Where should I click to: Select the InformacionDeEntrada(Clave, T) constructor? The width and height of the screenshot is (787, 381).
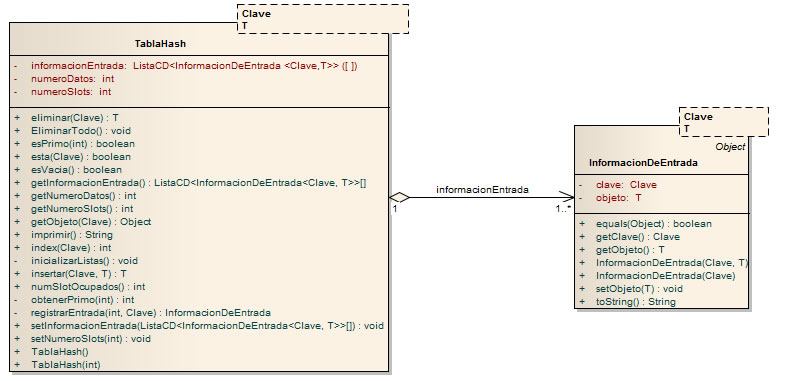[x=672, y=263]
